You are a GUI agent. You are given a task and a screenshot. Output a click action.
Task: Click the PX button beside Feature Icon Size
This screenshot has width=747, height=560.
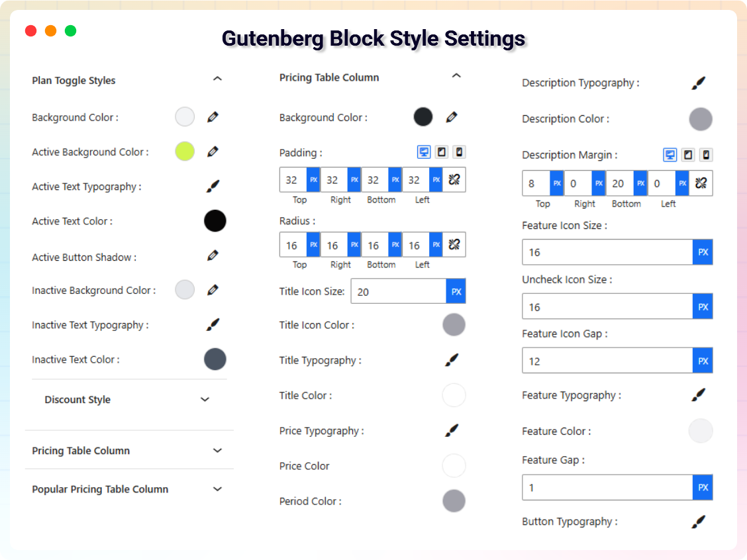coord(702,252)
